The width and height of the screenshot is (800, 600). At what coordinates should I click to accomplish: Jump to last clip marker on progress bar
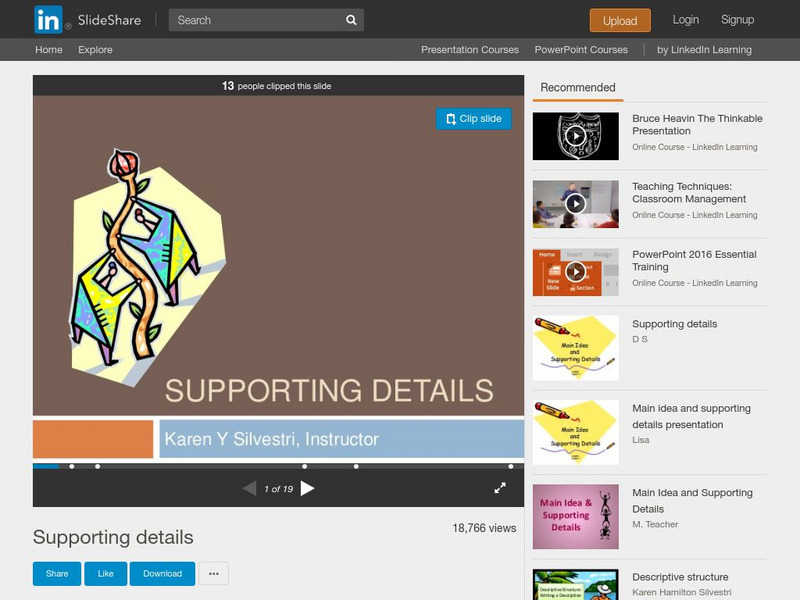[x=511, y=466]
